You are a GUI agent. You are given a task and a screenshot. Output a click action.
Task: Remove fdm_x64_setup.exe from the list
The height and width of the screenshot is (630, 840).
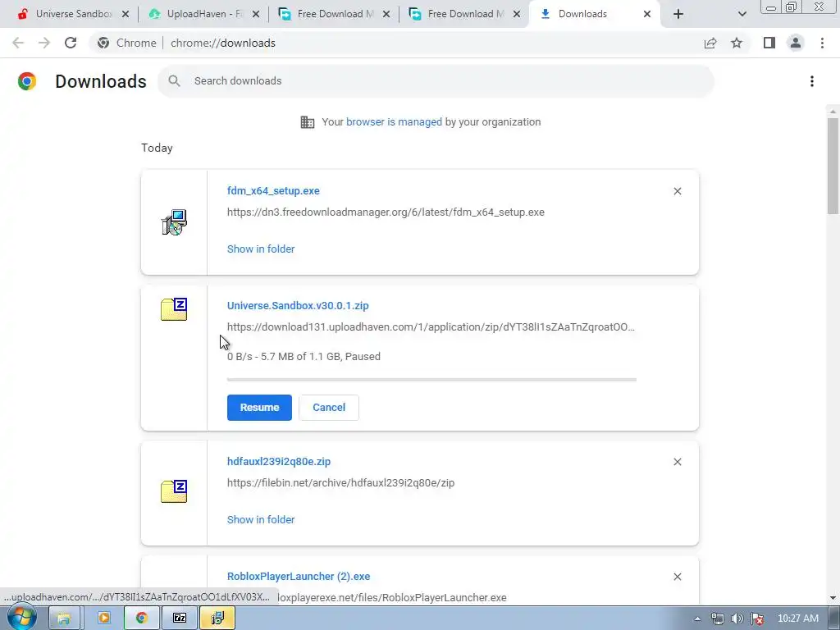tap(677, 191)
